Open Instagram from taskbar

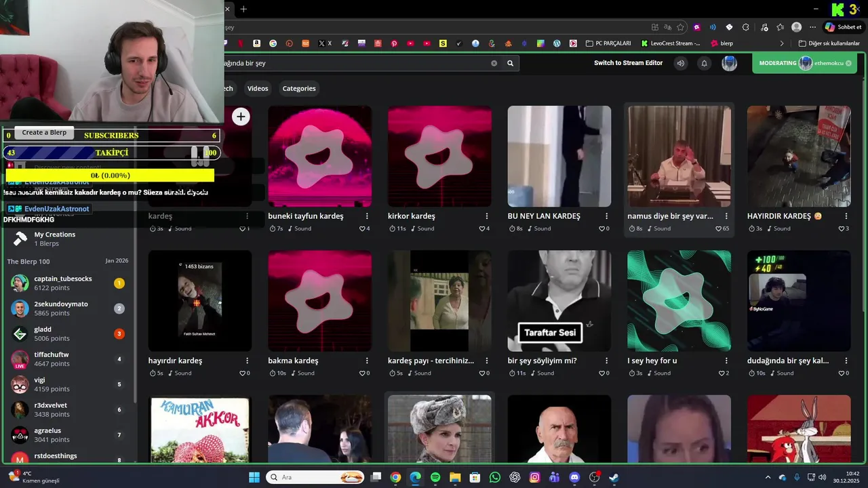click(x=535, y=477)
